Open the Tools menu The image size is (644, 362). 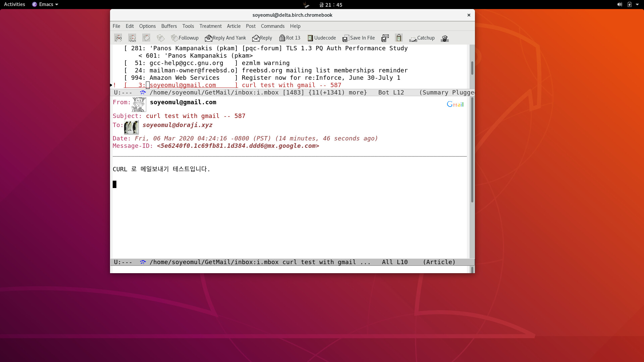(x=188, y=26)
